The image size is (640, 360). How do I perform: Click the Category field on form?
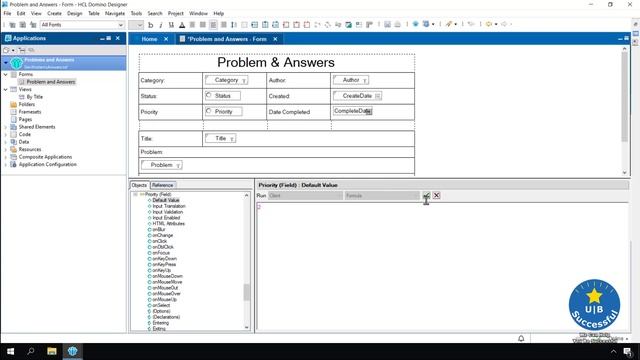(227, 80)
